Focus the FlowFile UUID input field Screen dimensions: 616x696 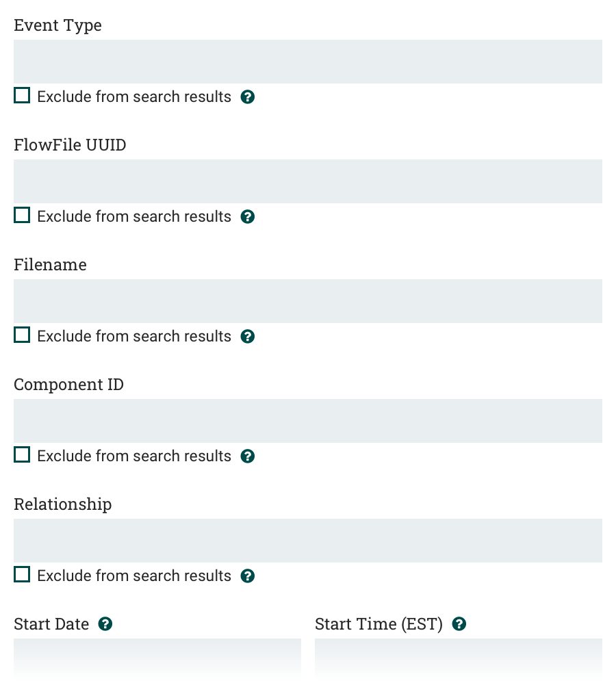[x=308, y=181]
